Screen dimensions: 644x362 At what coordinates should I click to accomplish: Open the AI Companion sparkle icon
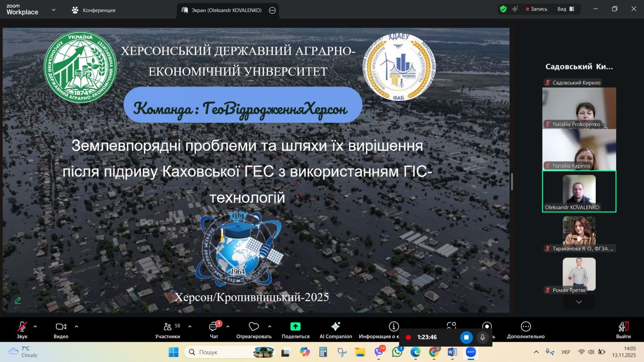pos(335,327)
